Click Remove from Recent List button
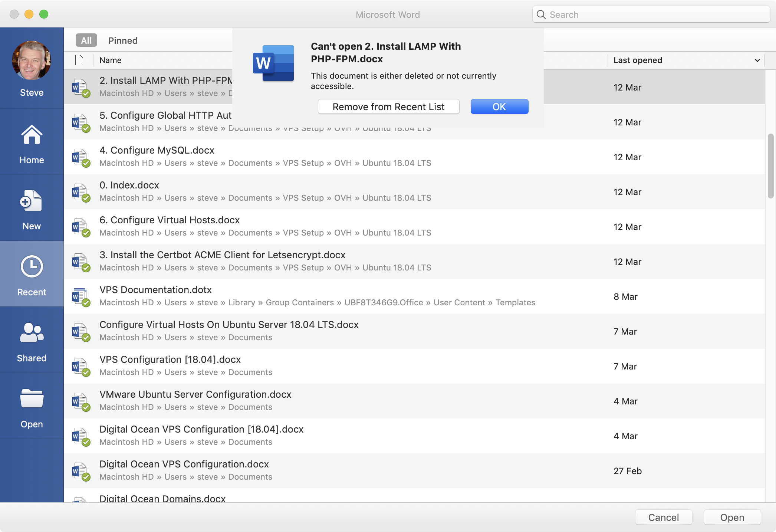The height and width of the screenshot is (532, 776). pyautogui.click(x=388, y=107)
